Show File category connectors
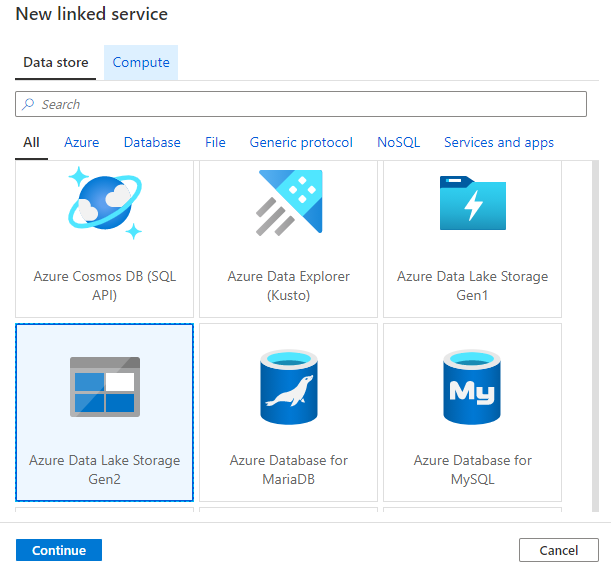This screenshot has height=566, width=611. pyautogui.click(x=215, y=143)
